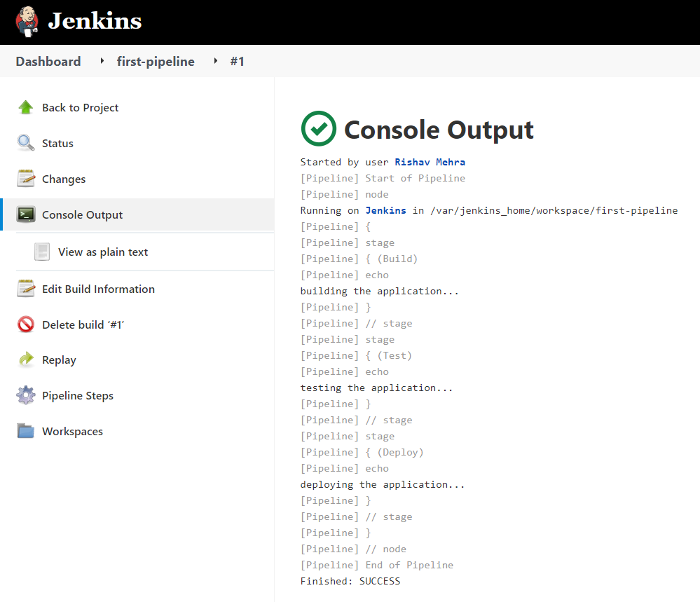Click the Console Output terminal icon
Viewport: 700px width, 602px height.
(x=26, y=214)
